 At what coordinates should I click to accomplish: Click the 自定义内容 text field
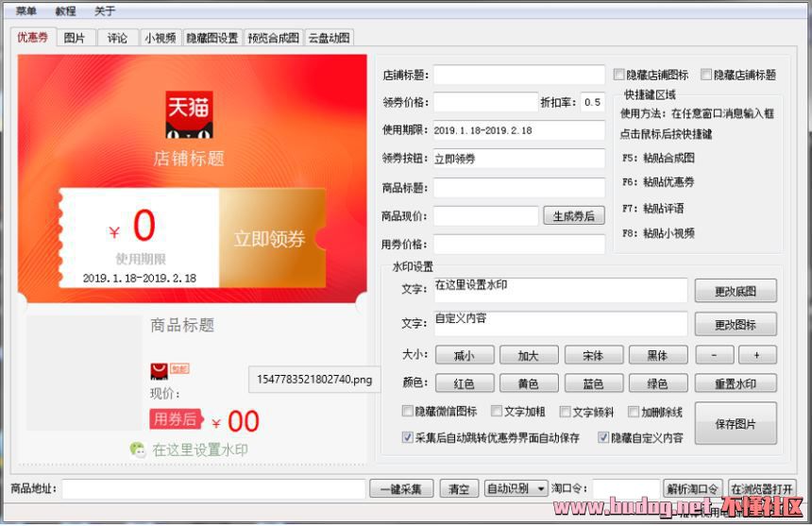click(x=561, y=324)
